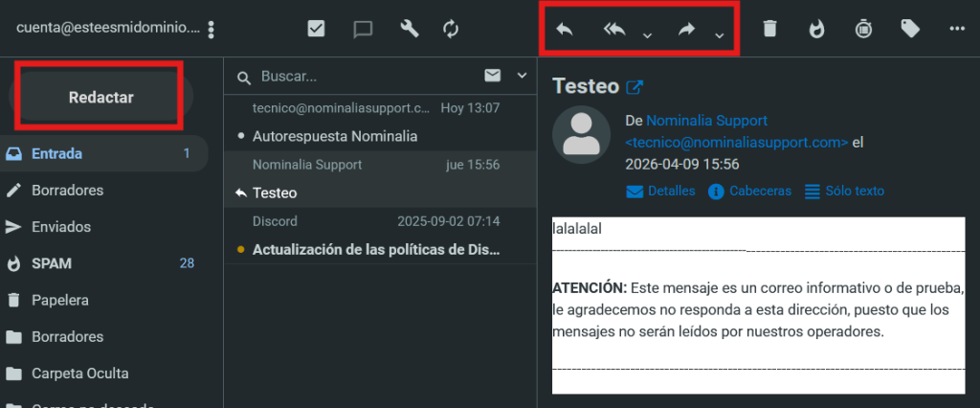The width and height of the screenshot is (980, 408).
Task: Click the stopwatch icon in toolbar
Action: coord(863,29)
